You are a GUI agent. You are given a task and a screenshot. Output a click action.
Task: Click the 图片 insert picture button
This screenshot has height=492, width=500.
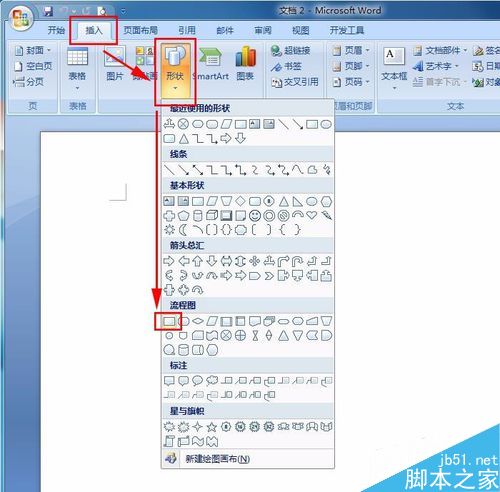(115, 63)
